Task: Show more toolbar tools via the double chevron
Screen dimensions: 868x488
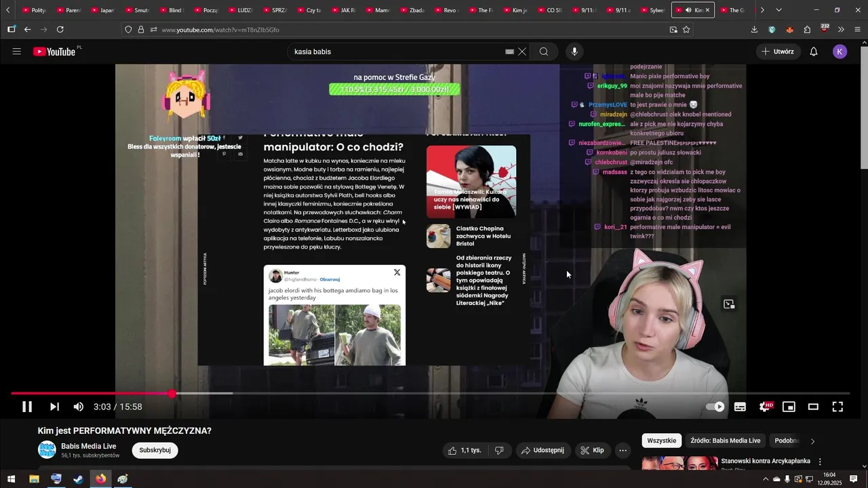Action: 842,29
